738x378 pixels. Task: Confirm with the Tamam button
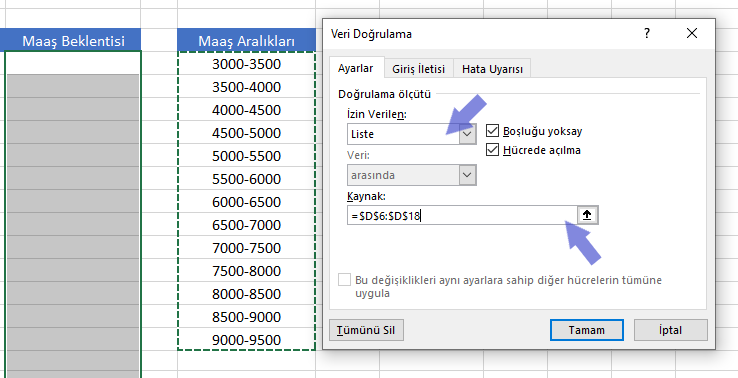coord(586,330)
